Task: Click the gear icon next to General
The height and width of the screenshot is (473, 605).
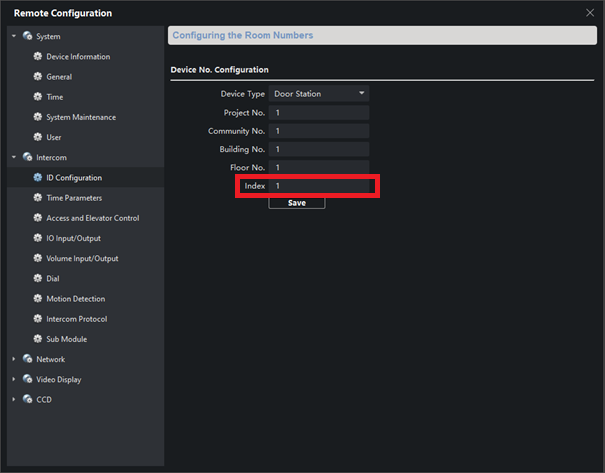Action: 38,77
